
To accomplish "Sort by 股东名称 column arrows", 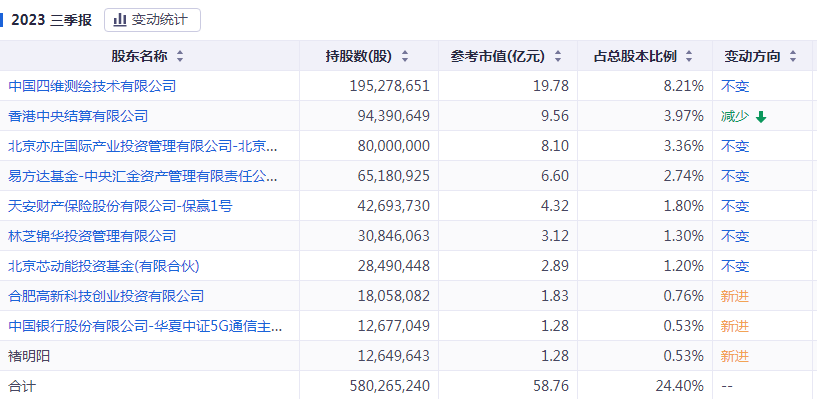I will [x=180, y=57].
